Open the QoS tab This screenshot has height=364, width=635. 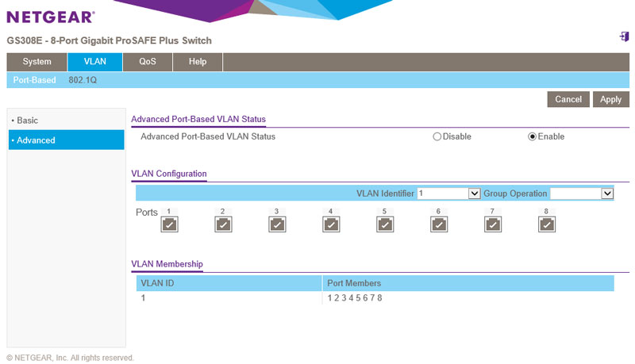point(148,62)
